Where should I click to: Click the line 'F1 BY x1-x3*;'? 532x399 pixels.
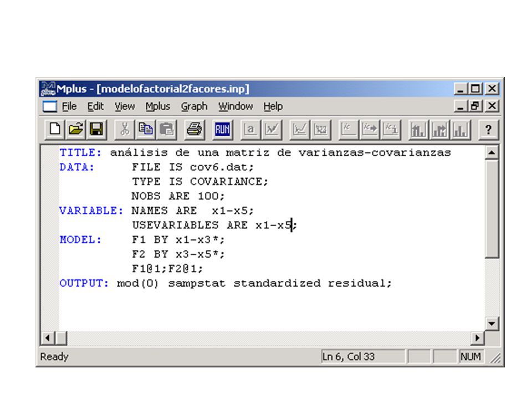click(178, 240)
